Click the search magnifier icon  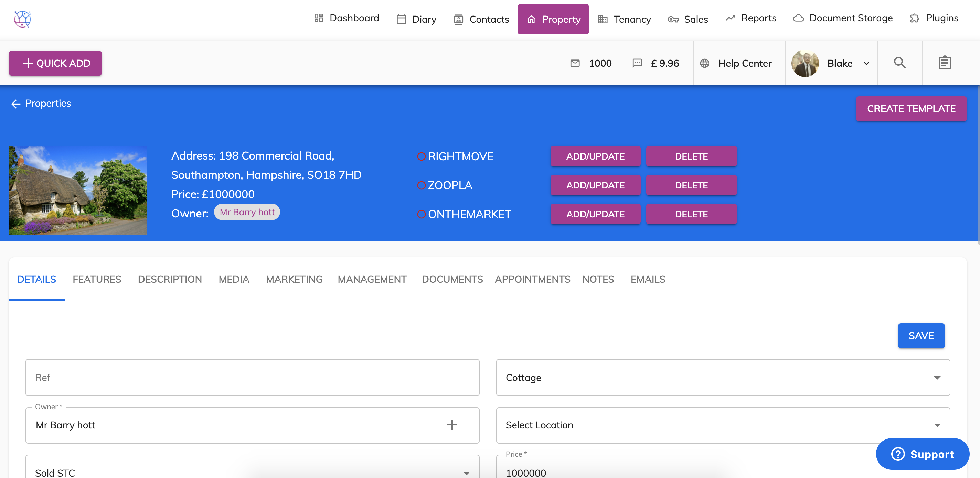pos(899,63)
